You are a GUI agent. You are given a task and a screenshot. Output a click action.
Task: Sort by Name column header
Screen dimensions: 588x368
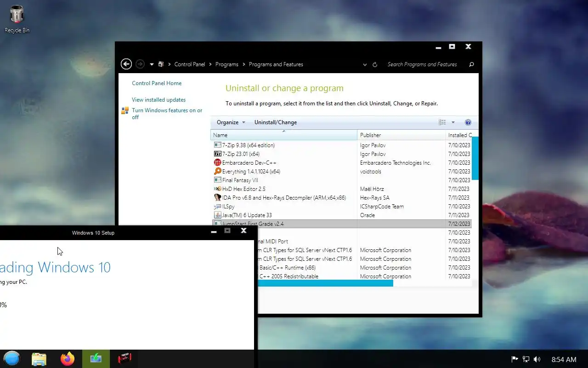point(284,135)
